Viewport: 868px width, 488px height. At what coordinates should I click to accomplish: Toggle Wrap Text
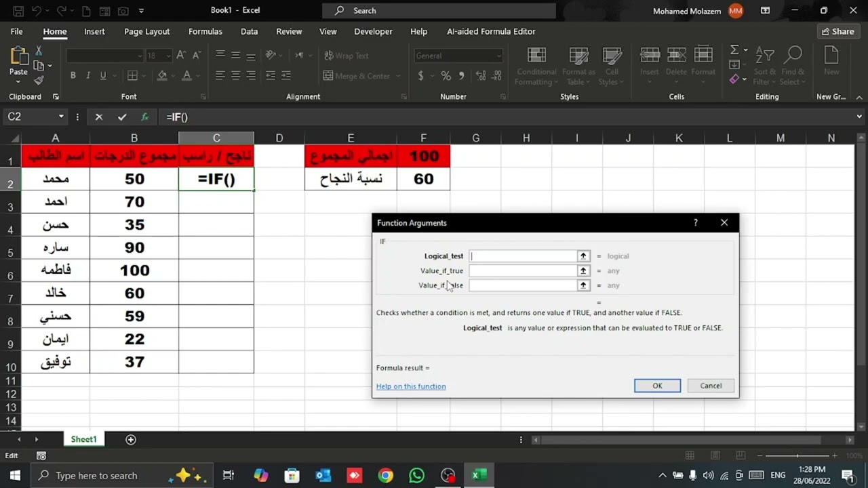pos(346,56)
